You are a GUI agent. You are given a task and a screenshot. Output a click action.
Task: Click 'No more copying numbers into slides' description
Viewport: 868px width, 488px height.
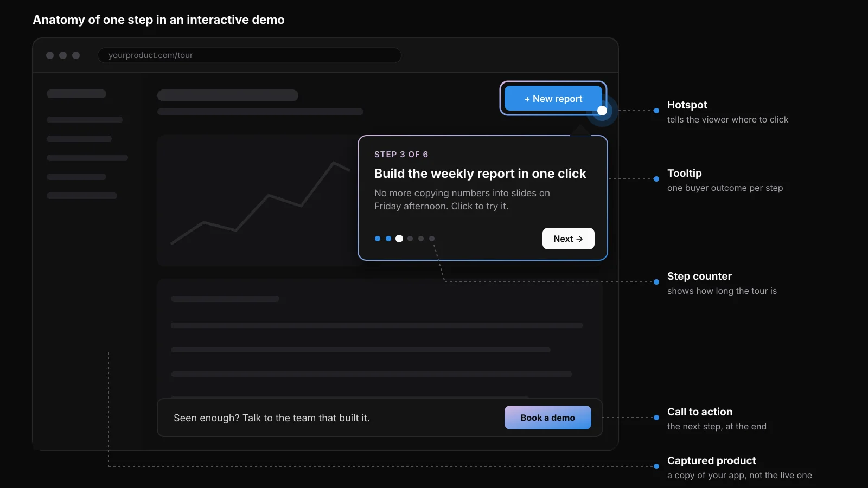click(x=462, y=200)
